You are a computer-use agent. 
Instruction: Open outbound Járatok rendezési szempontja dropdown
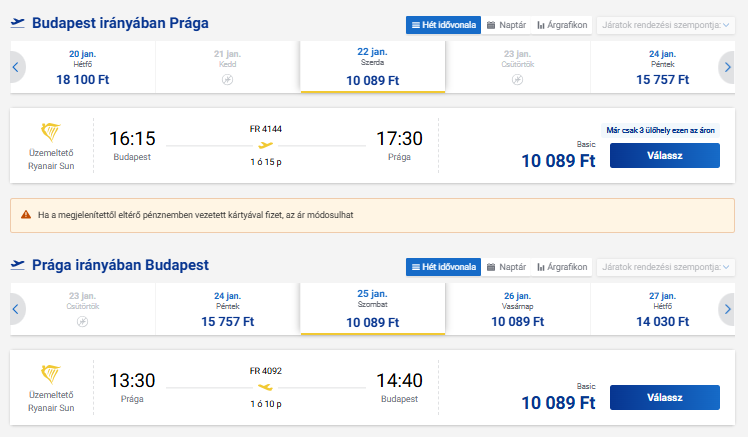click(665, 25)
